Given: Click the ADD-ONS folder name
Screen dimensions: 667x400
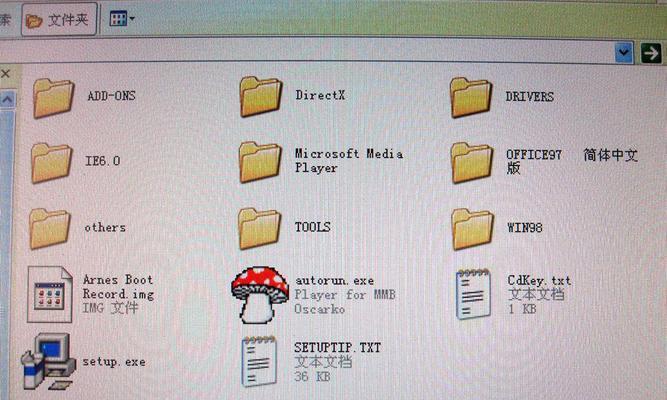Looking at the screenshot, I should [x=111, y=96].
